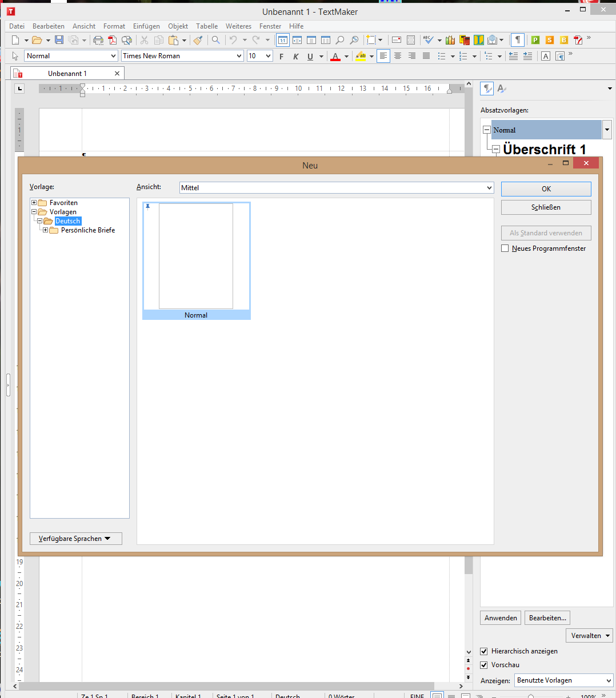Open the thesaurus books icon
This screenshot has width=616, height=698.
[450, 40]
